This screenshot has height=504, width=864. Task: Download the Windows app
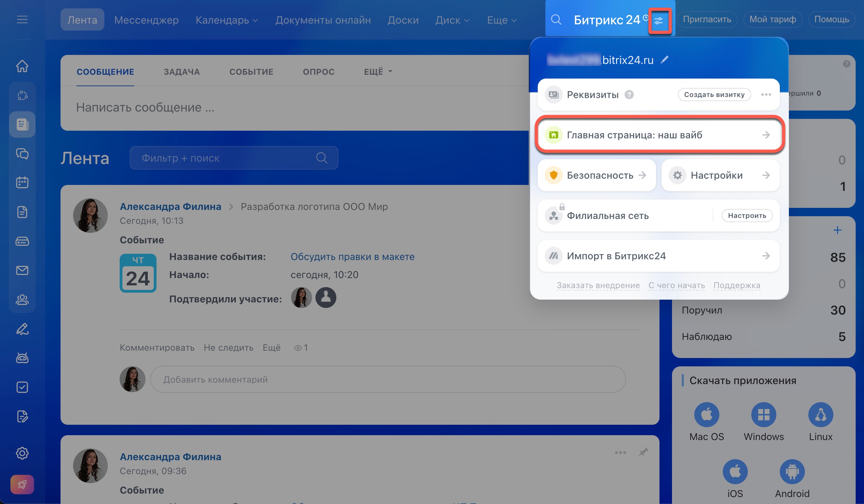[764, 415]
